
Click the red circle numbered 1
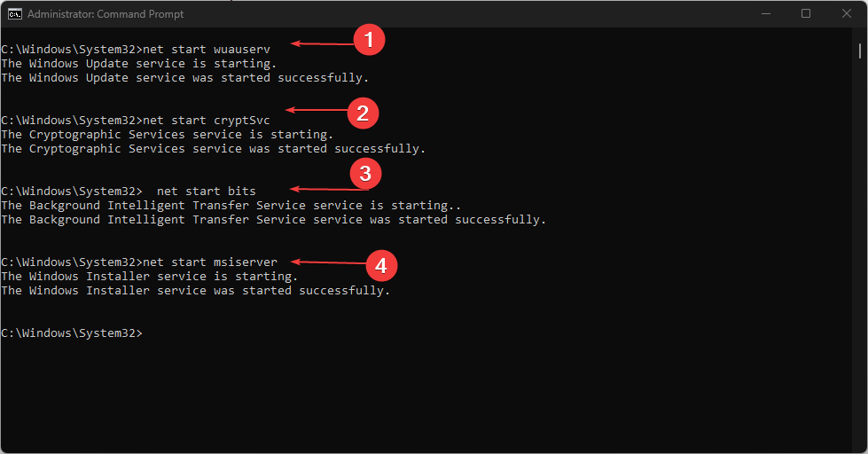coord(369,41)
